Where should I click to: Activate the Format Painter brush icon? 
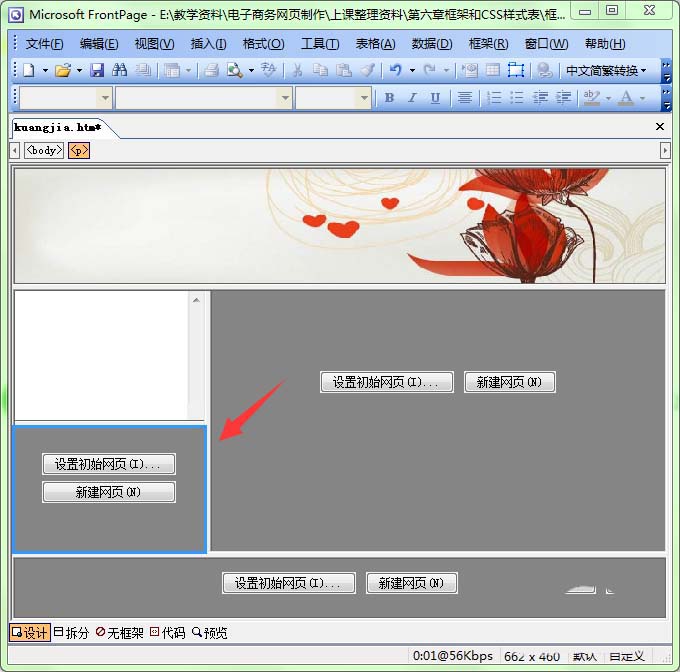367,70
